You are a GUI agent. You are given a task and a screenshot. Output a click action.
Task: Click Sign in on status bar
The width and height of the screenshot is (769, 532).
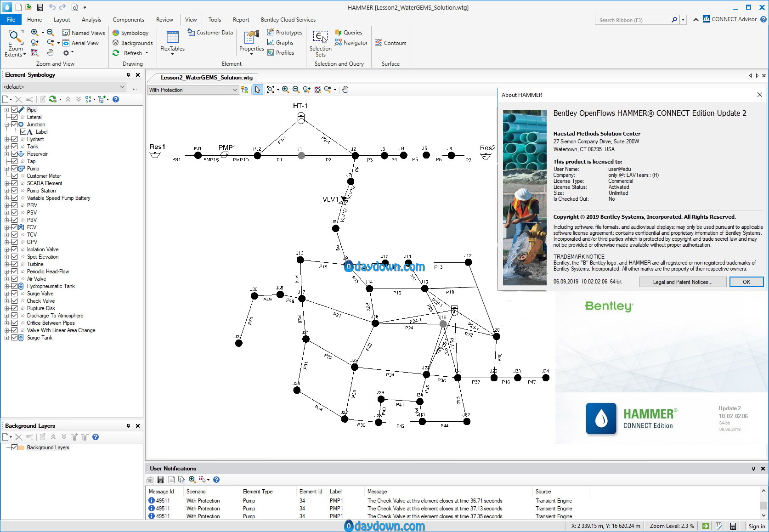tap(757, 526)
